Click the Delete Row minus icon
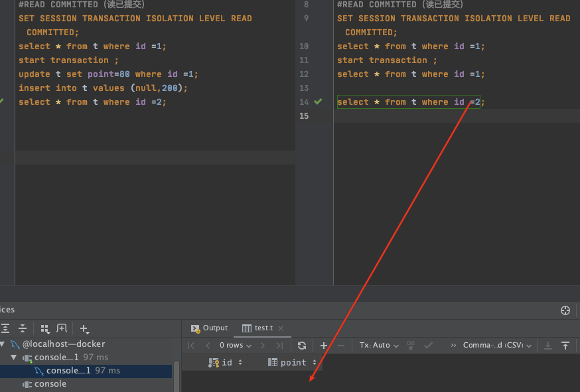This screenshot has width=580, height=392. click(x=341, y=346)
